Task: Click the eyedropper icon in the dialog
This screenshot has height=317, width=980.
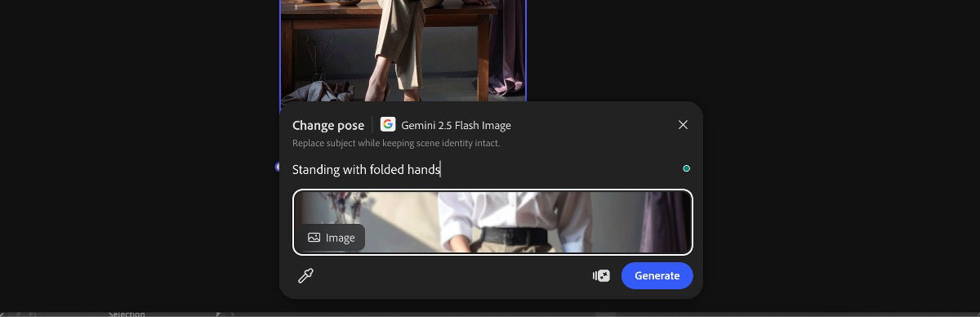Action: (x=305, y=275)
